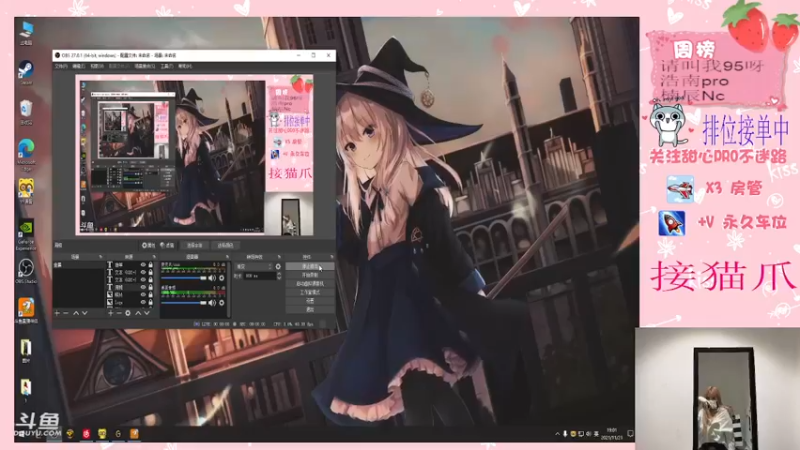Switch to 工作室模式 studio mode
Viewport: 800px width, 450px height.
(310, 292)
